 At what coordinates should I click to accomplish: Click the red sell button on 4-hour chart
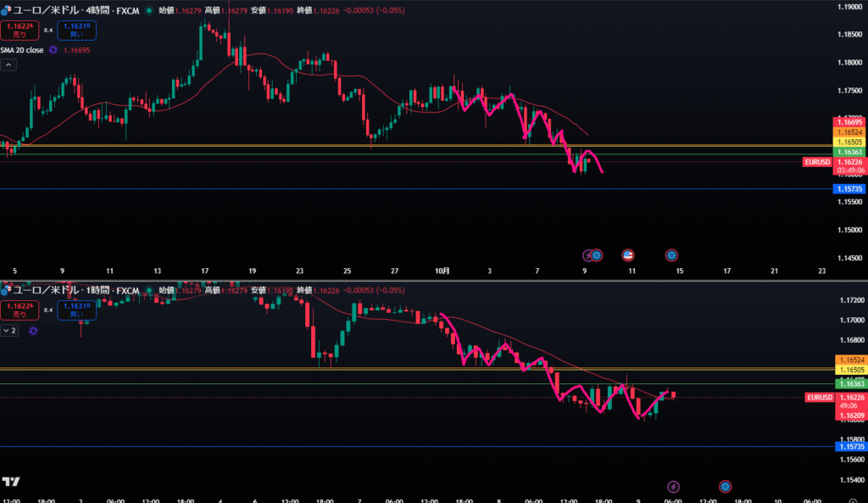click(x=18, y=31)
